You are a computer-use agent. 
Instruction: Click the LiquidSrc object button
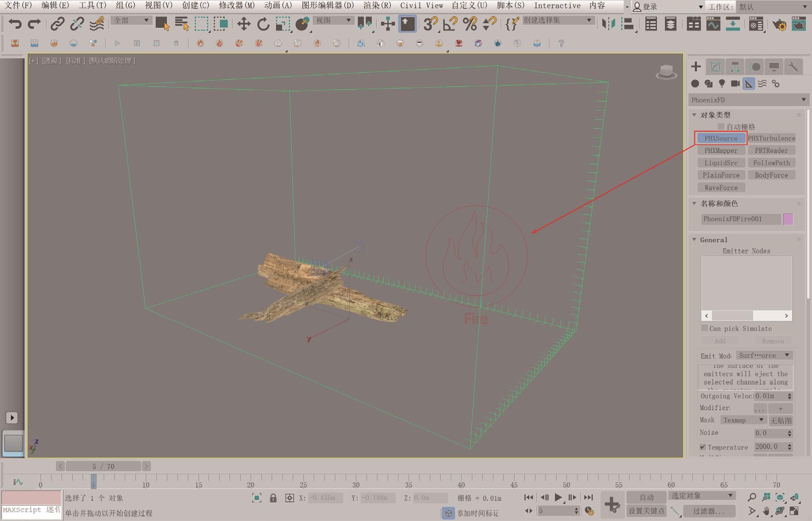[721, 163]
